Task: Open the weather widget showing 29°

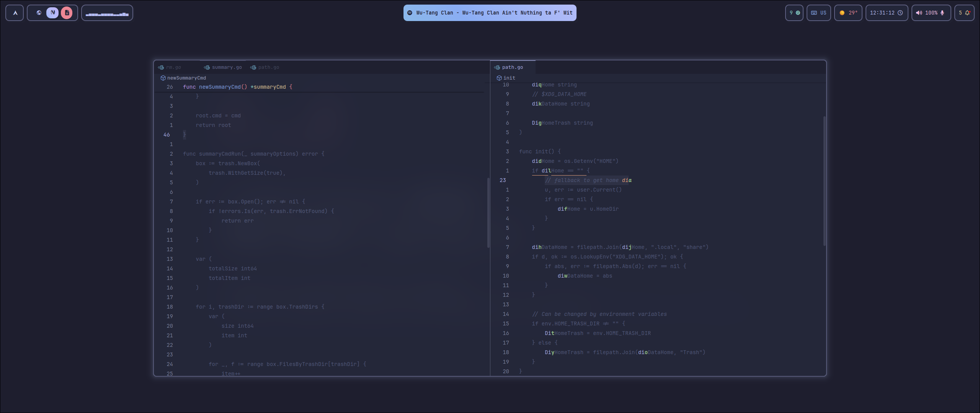Action: point(848,13)
